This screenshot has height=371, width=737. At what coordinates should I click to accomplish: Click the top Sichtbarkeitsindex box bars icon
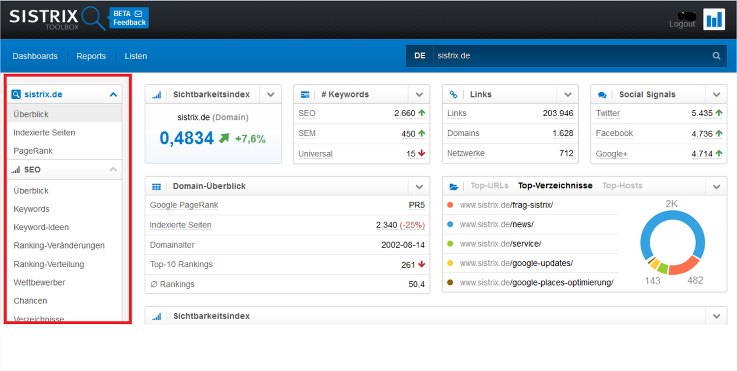(x=157, y=95)
